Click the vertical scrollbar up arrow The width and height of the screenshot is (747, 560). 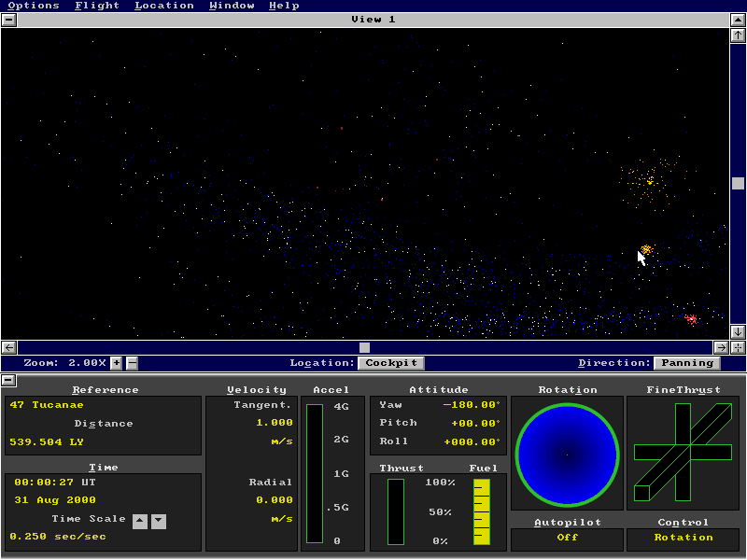[x=738, y=35]
